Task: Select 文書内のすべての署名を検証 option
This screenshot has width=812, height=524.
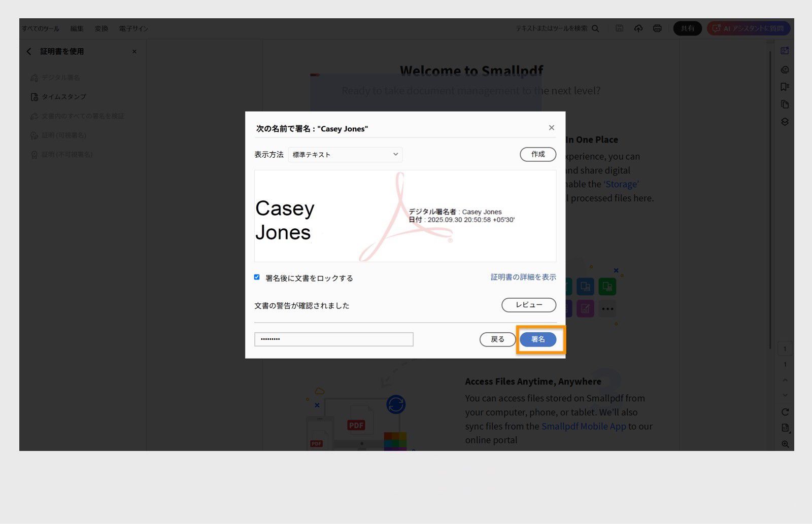Action: click(x=77, y=116)
